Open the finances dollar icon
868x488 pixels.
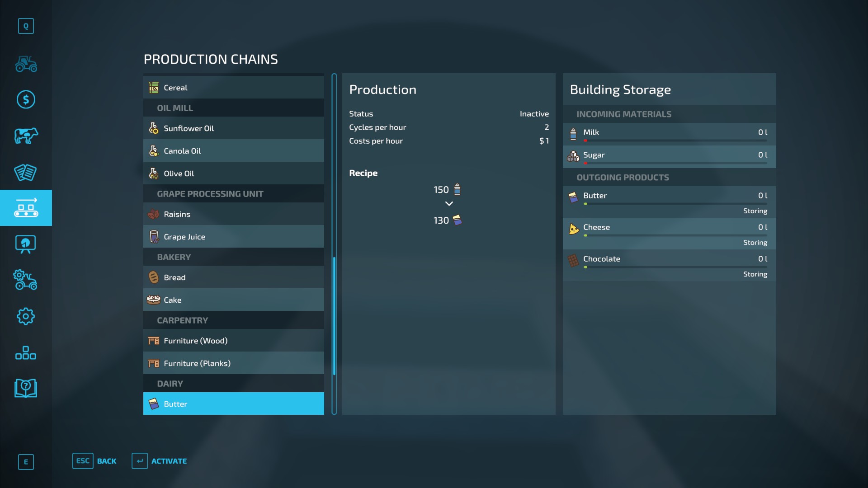26,99
